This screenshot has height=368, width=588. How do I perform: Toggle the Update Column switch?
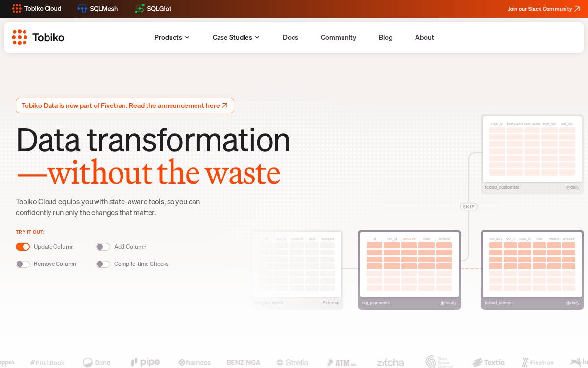click(x=23, y=247)
